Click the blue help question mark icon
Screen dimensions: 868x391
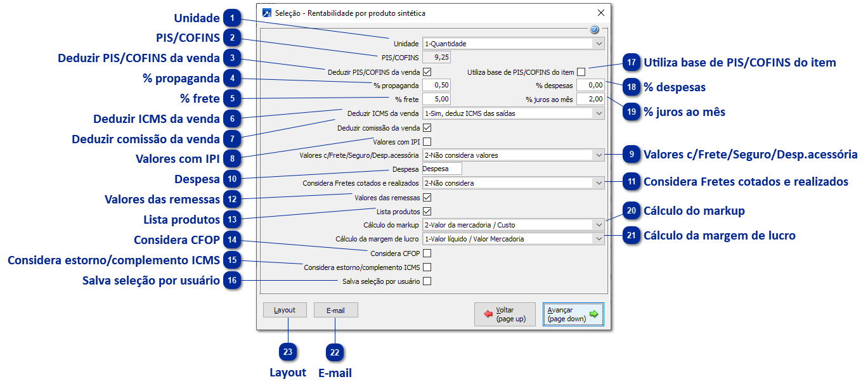pyautogui.click(x=594, y=30)
